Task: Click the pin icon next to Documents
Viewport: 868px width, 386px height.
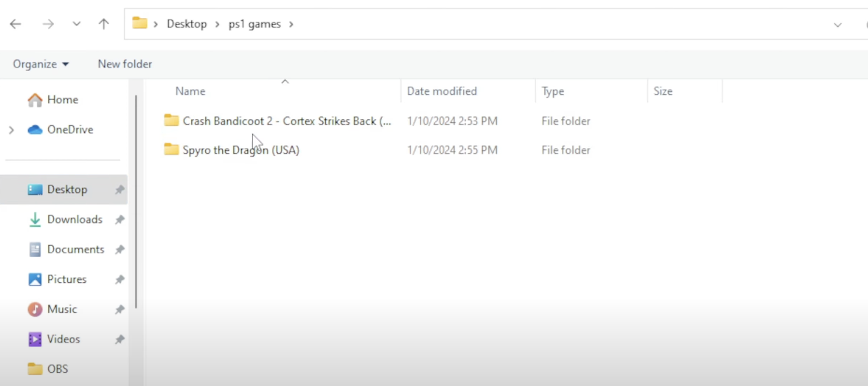Action: 120,250
